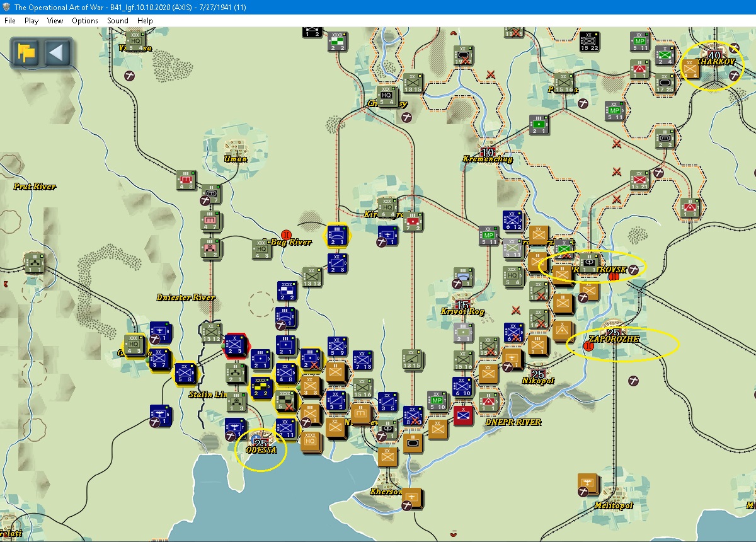The width and height of the screenshot is (756, 542).
Task: Select blue division counter 5-8
Action: pos(185,373)
